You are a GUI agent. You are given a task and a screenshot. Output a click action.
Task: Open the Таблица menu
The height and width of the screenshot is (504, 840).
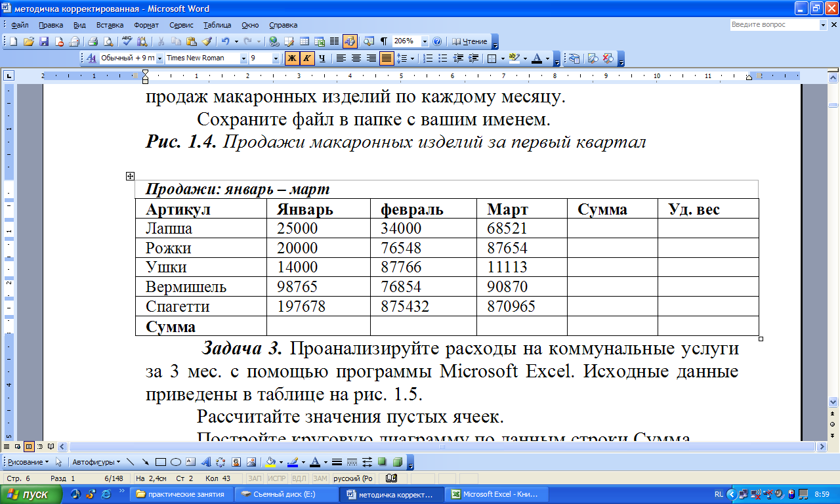217,25
